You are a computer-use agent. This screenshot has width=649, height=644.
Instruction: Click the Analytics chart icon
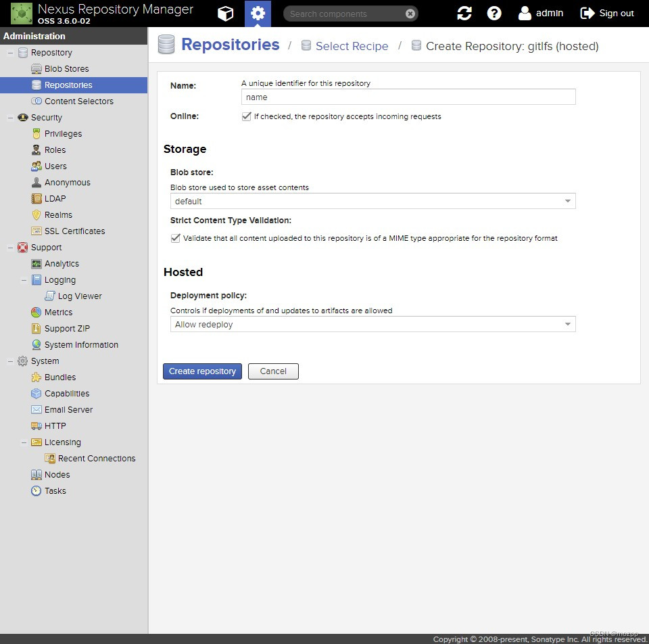(x=37, y=263)
